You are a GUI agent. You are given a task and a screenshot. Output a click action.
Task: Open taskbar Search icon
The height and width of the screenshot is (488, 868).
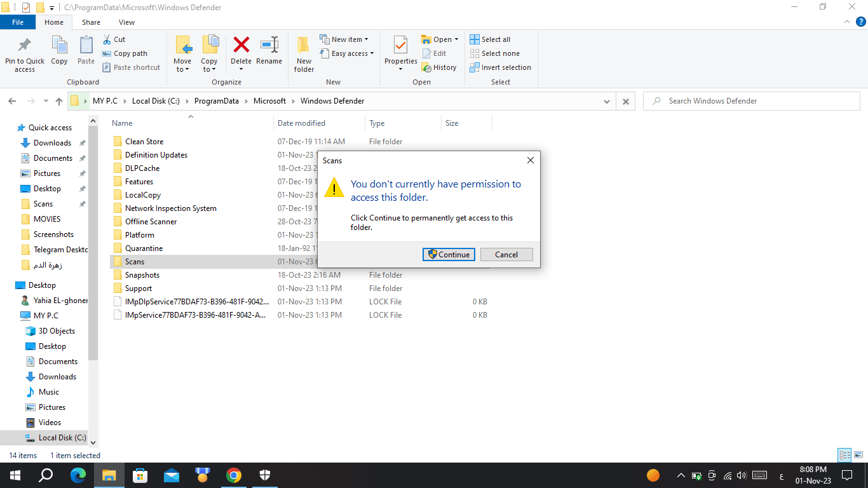[x=46, y=475]
